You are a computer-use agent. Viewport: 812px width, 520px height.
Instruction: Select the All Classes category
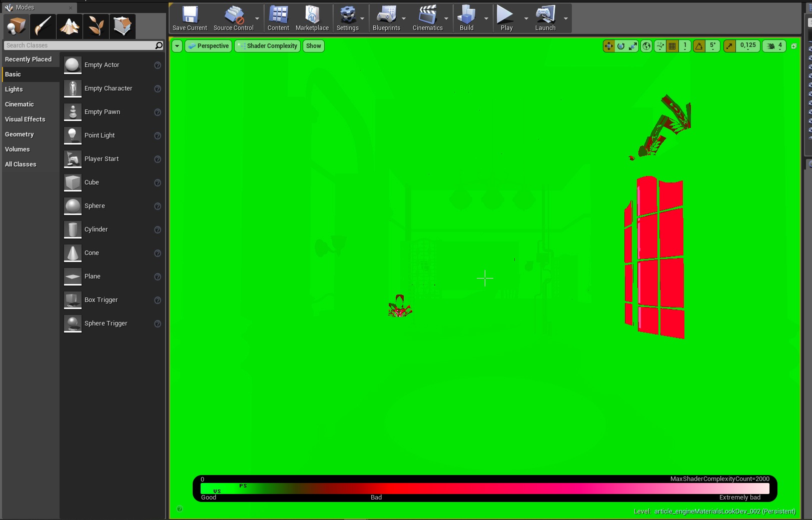point(21,164)
